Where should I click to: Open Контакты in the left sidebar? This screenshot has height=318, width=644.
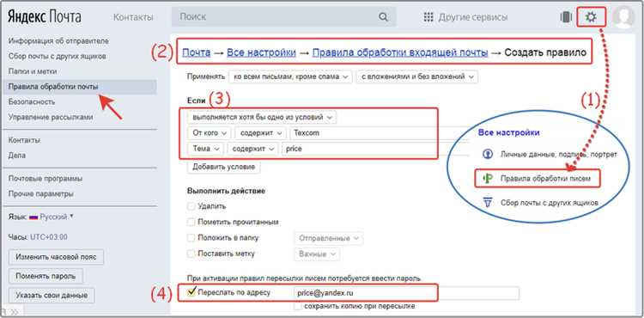click(24, 140)
